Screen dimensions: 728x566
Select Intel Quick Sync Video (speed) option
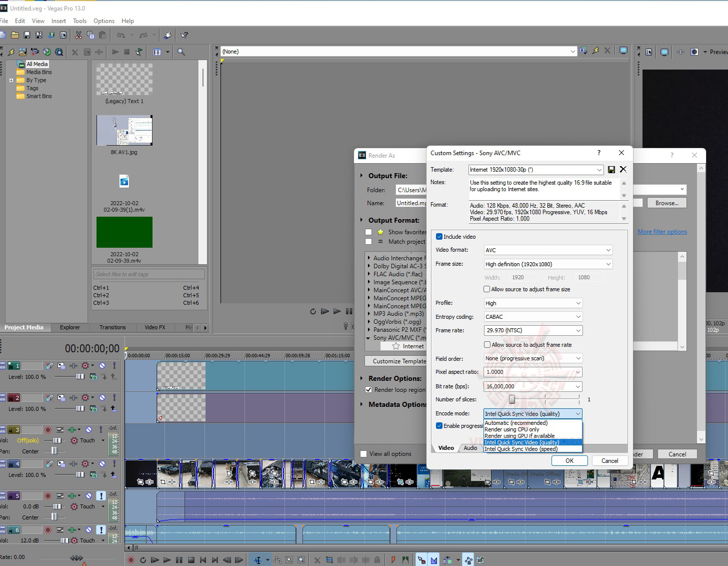[533, 449]
